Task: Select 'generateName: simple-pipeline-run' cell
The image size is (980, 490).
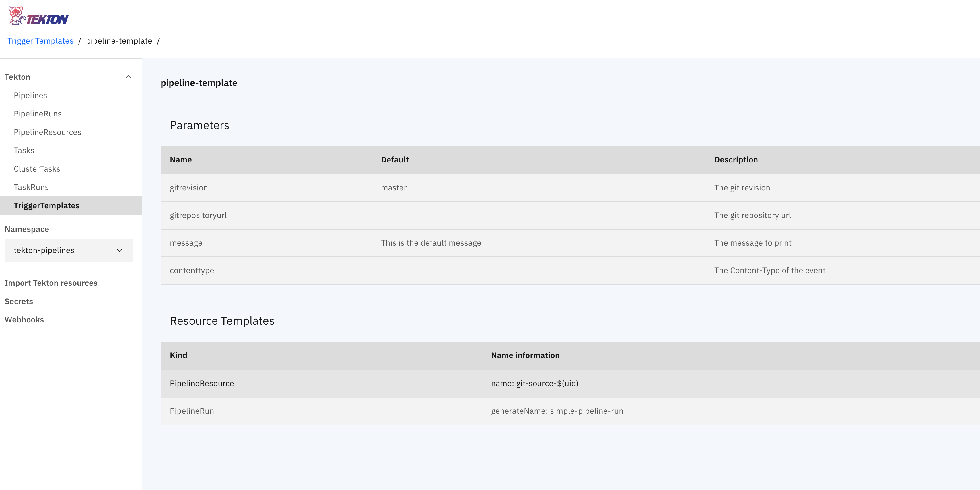Action: point(557,411)
